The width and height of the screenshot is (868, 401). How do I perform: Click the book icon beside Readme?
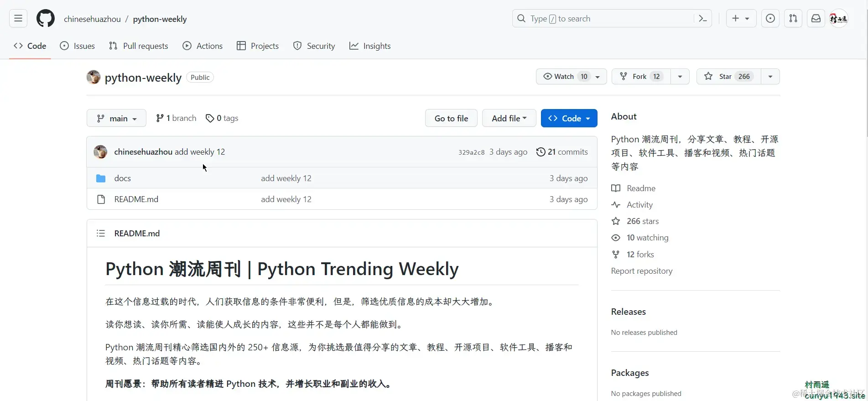coord(616,188)
